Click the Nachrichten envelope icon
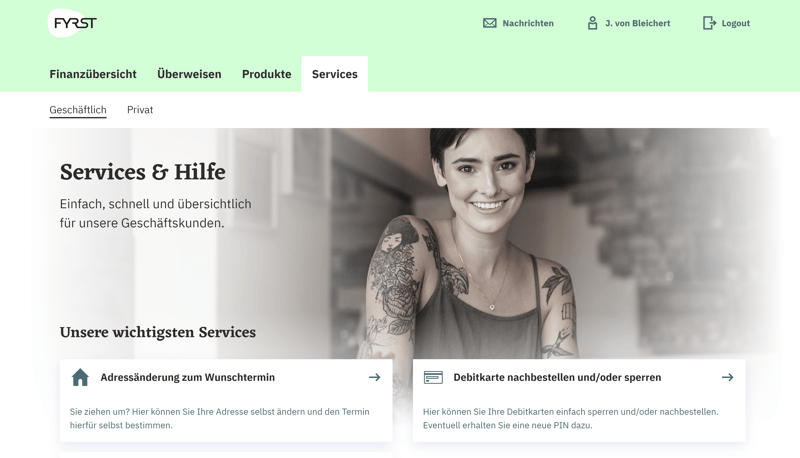 [489, 23]
